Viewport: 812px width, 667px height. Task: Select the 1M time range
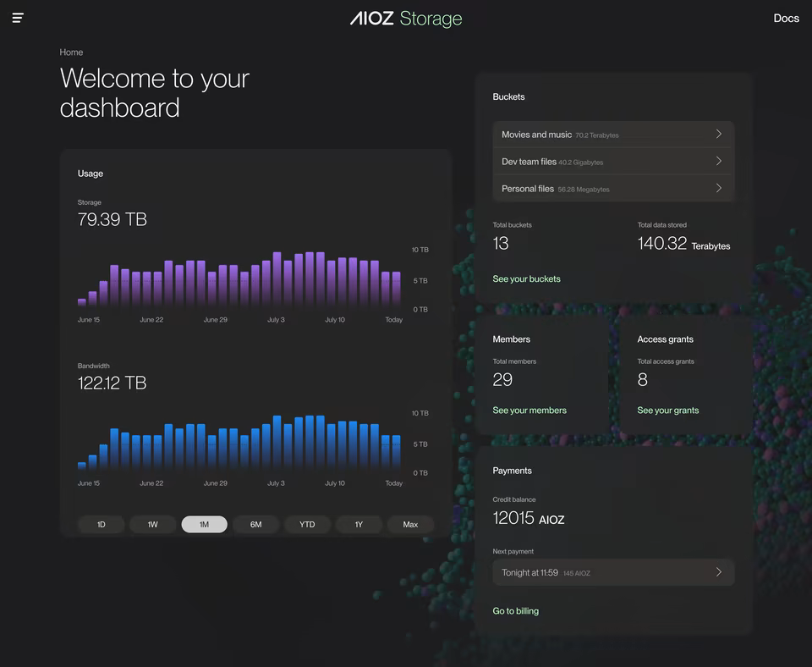(x=204, y=525)
